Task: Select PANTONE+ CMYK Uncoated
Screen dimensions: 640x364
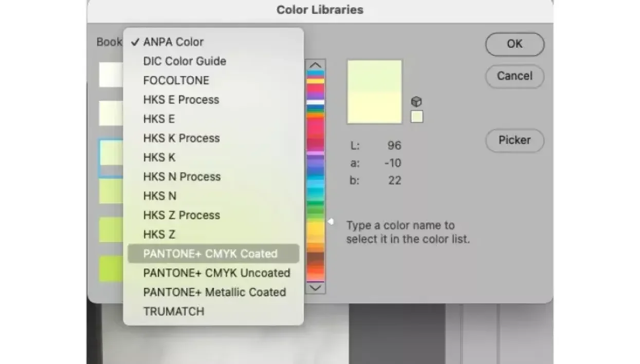Action: coord(216,273)
